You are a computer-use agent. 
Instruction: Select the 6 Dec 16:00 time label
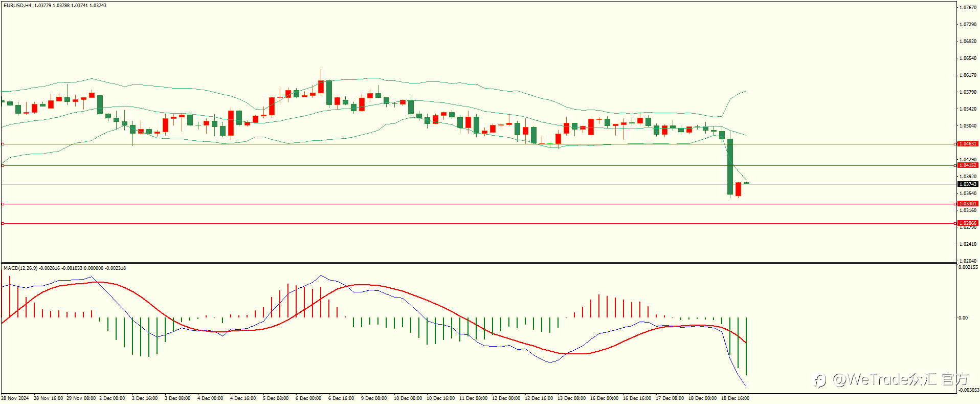click(x=341, y=398)
